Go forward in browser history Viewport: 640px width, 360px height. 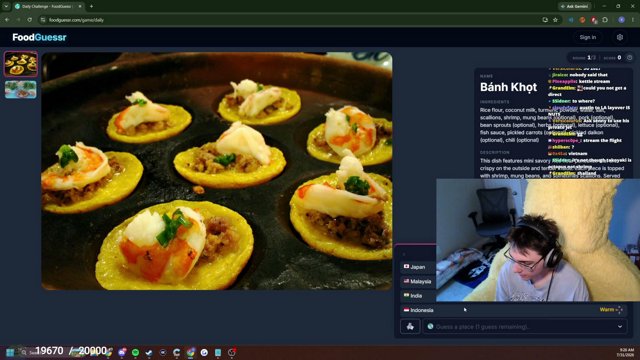tap(18, 20)
